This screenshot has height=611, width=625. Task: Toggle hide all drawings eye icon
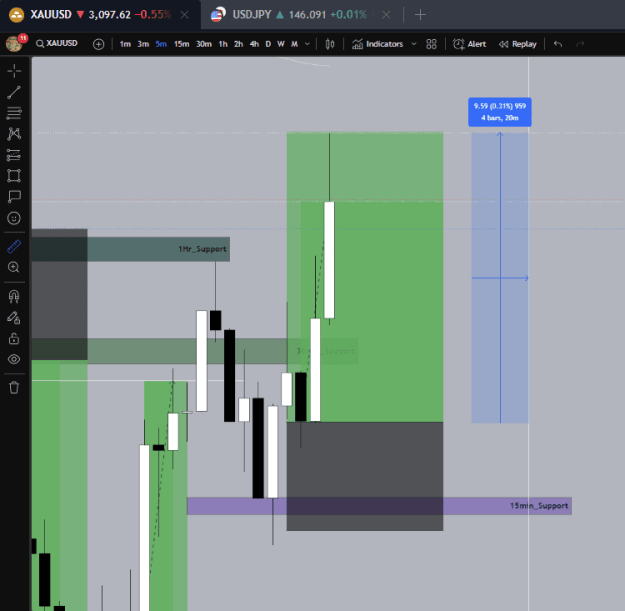click(x=14, y=359)
